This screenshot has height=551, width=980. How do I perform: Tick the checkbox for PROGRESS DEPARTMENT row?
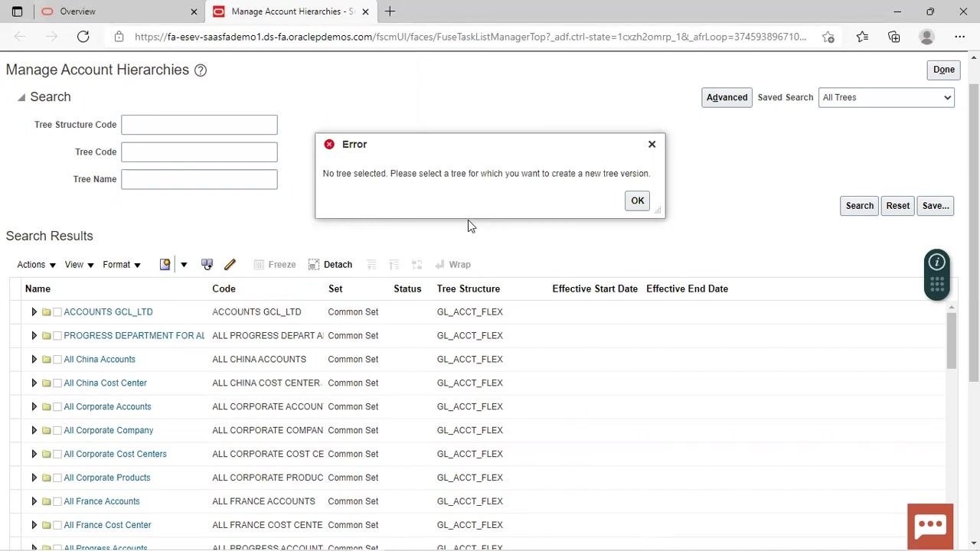click(57, 336)
